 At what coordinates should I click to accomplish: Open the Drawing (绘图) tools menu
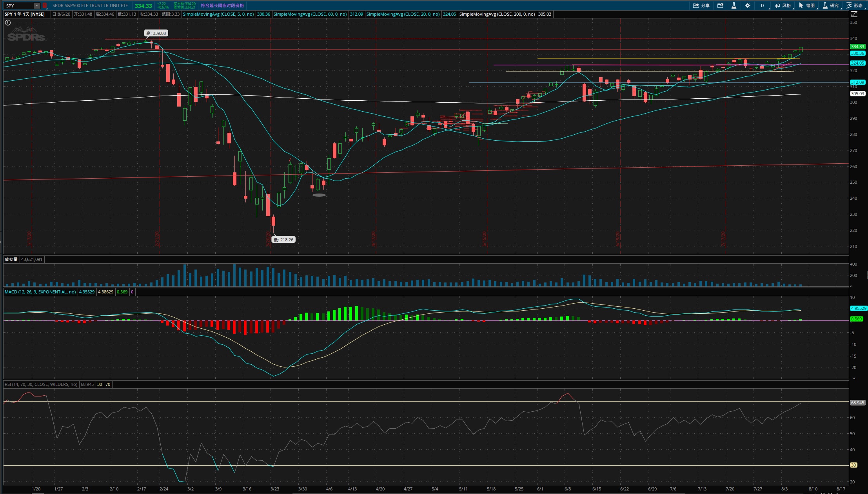(x=807, y=5)
